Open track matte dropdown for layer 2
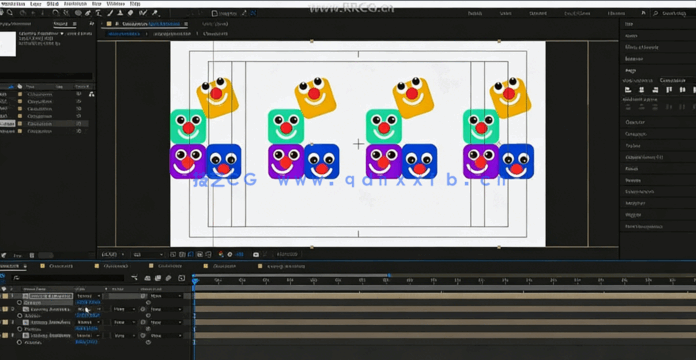This screenshot has width=696, height=360. point(124,309)
